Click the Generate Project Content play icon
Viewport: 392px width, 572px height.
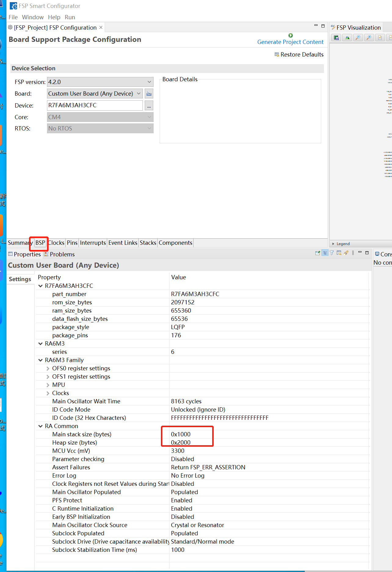[x=291, y=35]
